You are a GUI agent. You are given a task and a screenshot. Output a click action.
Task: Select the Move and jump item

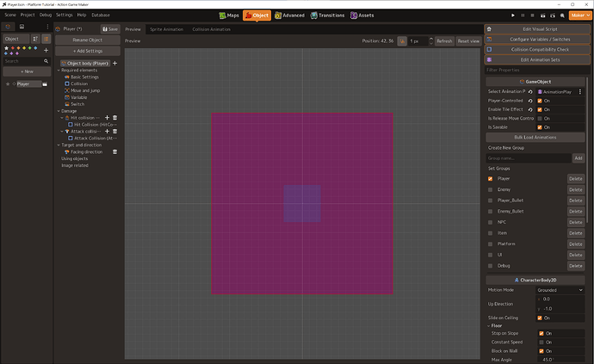(82, 90)
